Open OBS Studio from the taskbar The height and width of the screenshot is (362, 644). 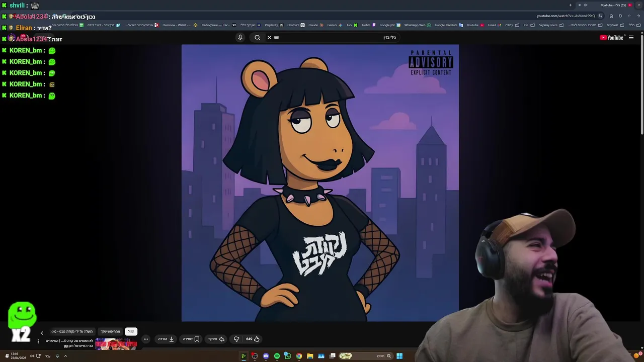click(255, 356)
